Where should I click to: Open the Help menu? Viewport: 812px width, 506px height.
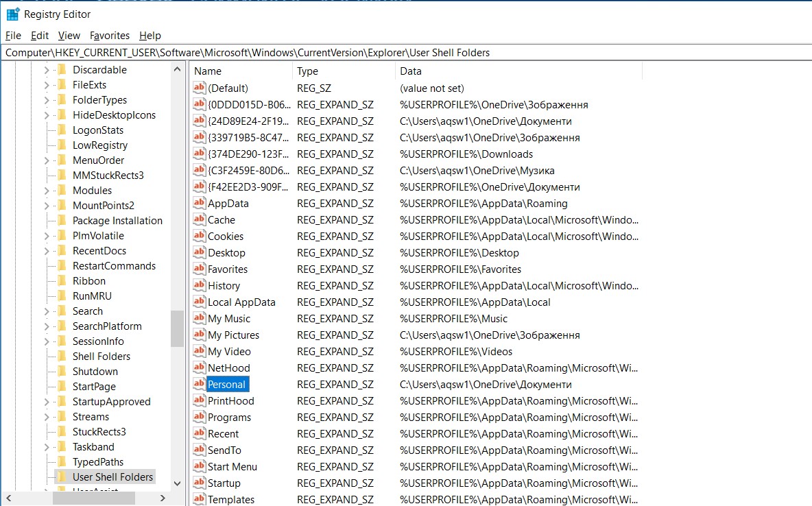[x=150, y=35]
